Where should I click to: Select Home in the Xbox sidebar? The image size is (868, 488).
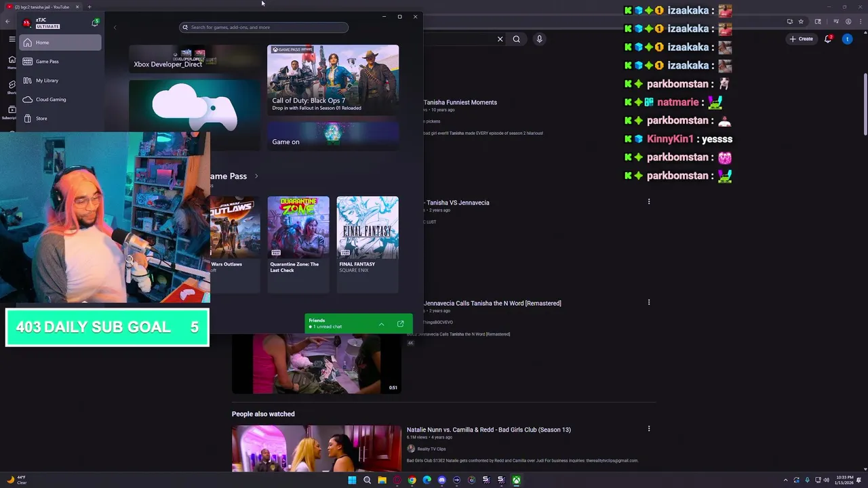(x=60, y=43)
